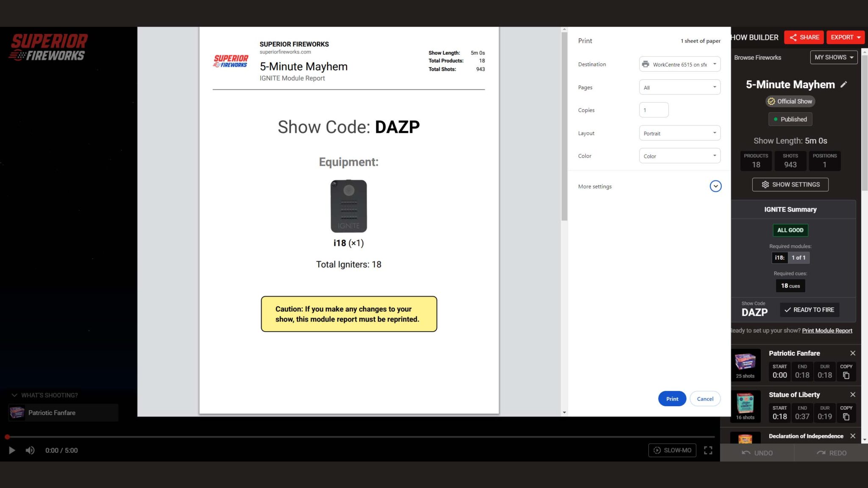The width and height of the screenshot is (868, 488).
Task: Copy Patriotic Fanfare using its copy icon
Action: [x=846, y=375]
